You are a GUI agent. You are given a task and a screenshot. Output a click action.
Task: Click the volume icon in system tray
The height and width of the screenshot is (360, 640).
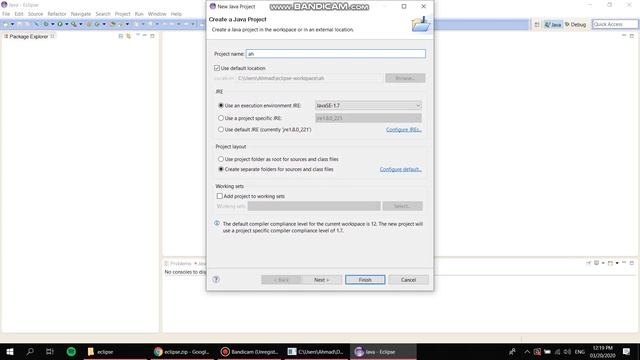pyautogui.click(x=567, y=351)
